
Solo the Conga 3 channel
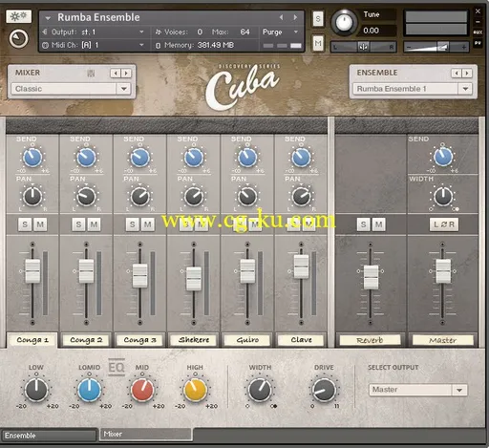(x=133, y=224)
